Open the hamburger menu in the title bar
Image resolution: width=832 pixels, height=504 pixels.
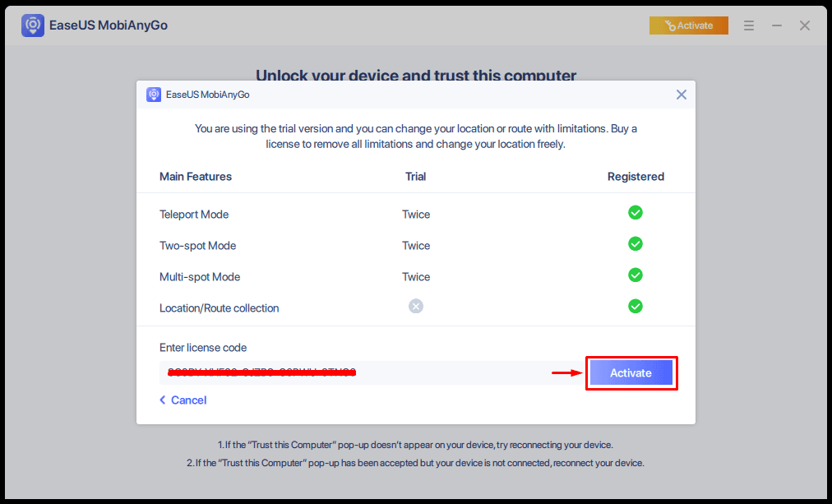749,25
